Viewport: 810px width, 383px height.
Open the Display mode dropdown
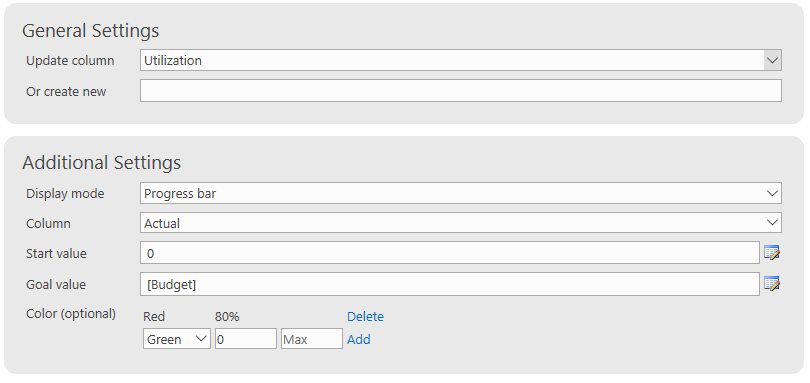click(x=461, y=193)
